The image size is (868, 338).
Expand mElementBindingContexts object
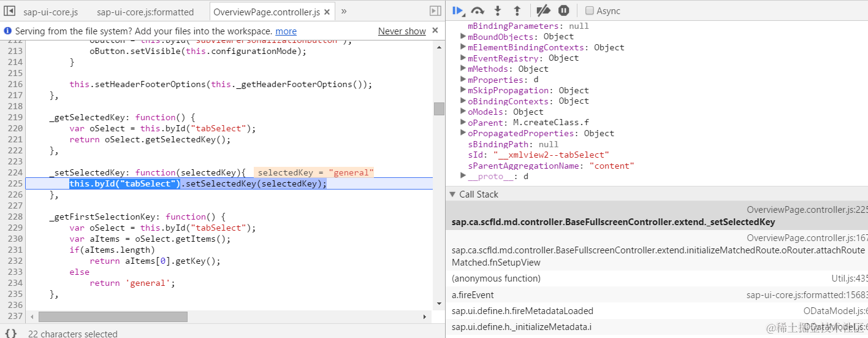pyautogui.click(x=463, y=47)
